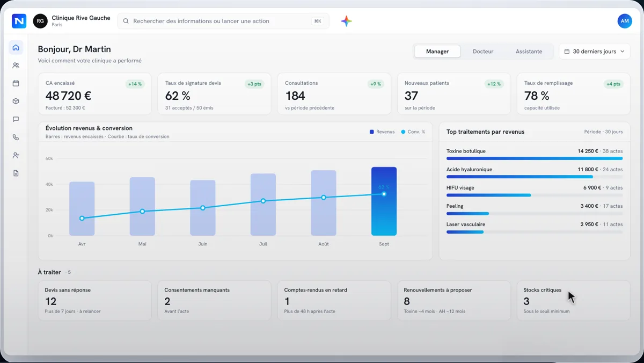The height and width of the screenshot is (363, 644).
Task: Open the Comptes-rendus en retard card
Action: coord(334,301)
